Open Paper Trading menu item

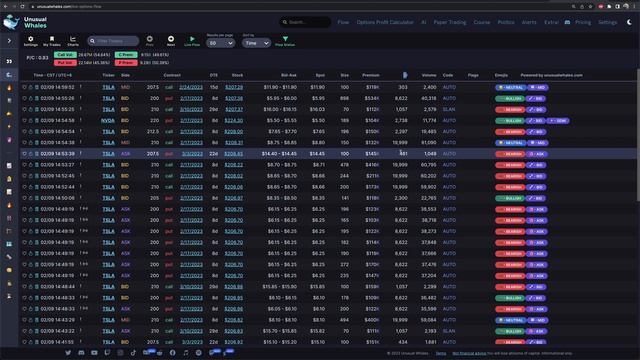tap(450, 22)
